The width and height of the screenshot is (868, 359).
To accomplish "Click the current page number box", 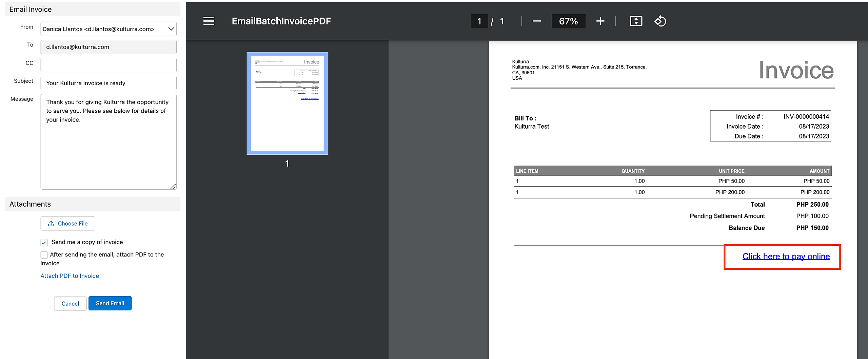I will [x=479, y=21].
